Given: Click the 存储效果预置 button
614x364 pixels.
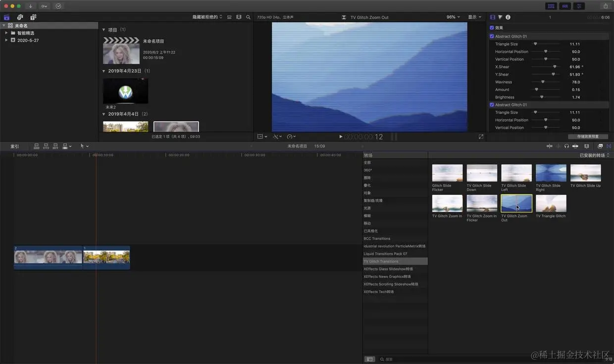Looking at the screenshot, I should [x=588, y=136].
